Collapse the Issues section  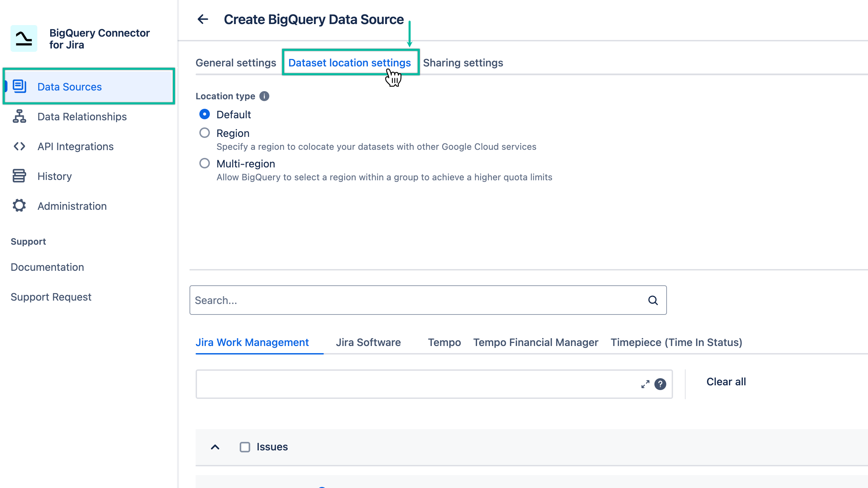pos(215,447)
